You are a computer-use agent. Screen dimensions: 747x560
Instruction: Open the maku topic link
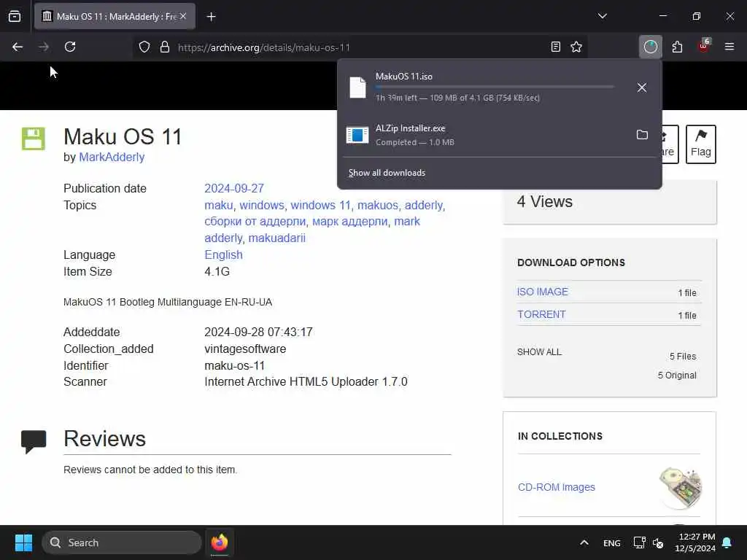click(x=219, y=205)
